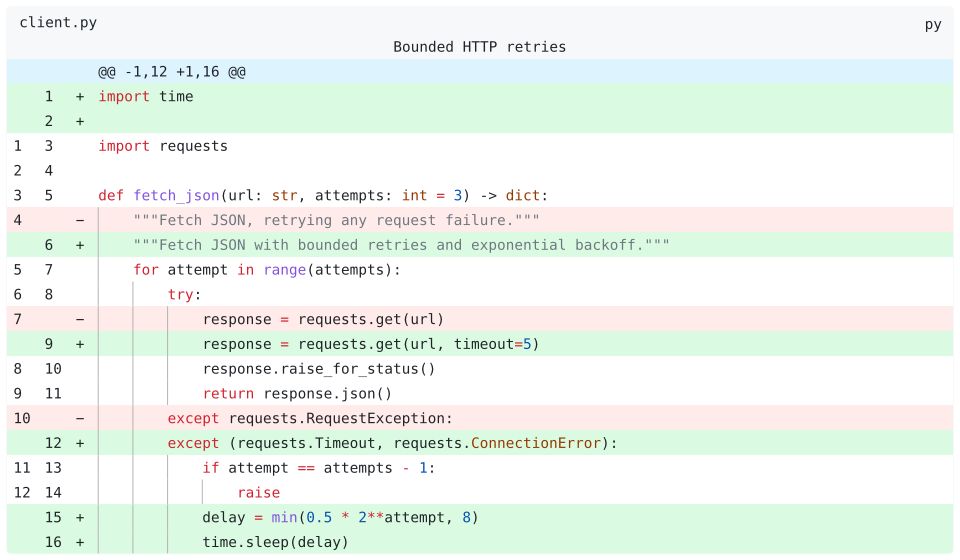Click the plus marker on new line 2

[80, 121]
